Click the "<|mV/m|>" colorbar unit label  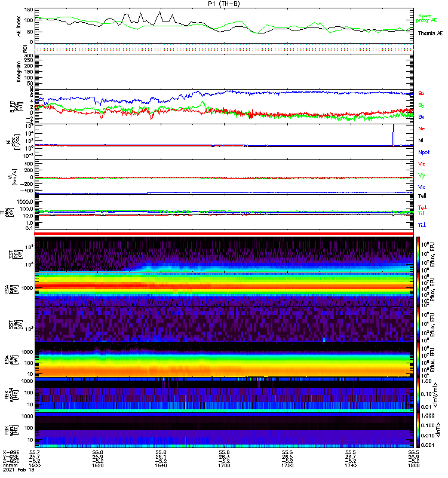[435, 395]
